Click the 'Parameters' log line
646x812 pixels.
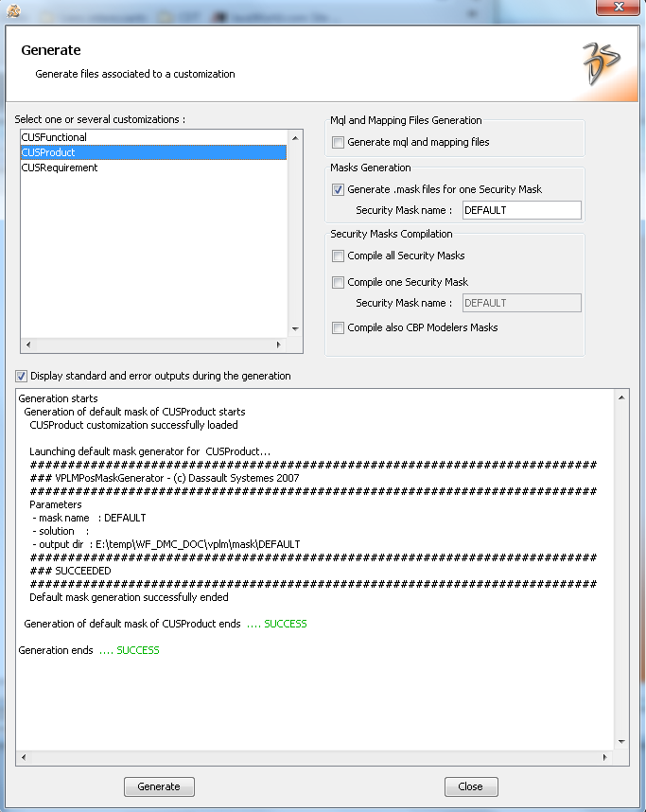point(56,505)
